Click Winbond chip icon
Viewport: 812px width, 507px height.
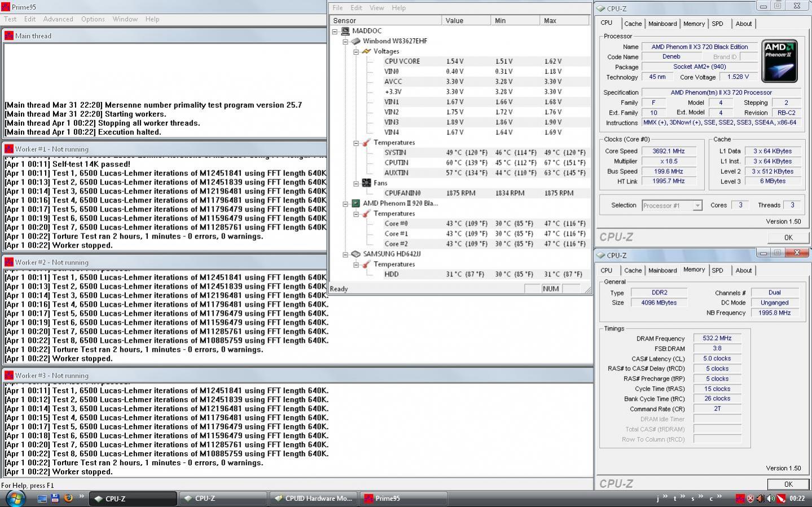tap(355, 41)
